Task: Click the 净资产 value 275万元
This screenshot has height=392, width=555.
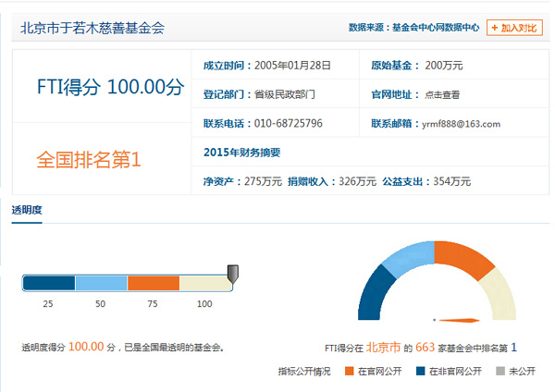Action: pos(263,181)
